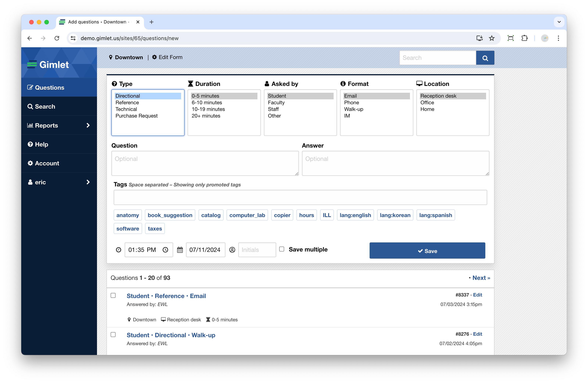Image resolution: width=588 pixels, height=383 pixels.
Task: Select Phone in Format list
Action: pyautogui.click(x=377, y=102)
